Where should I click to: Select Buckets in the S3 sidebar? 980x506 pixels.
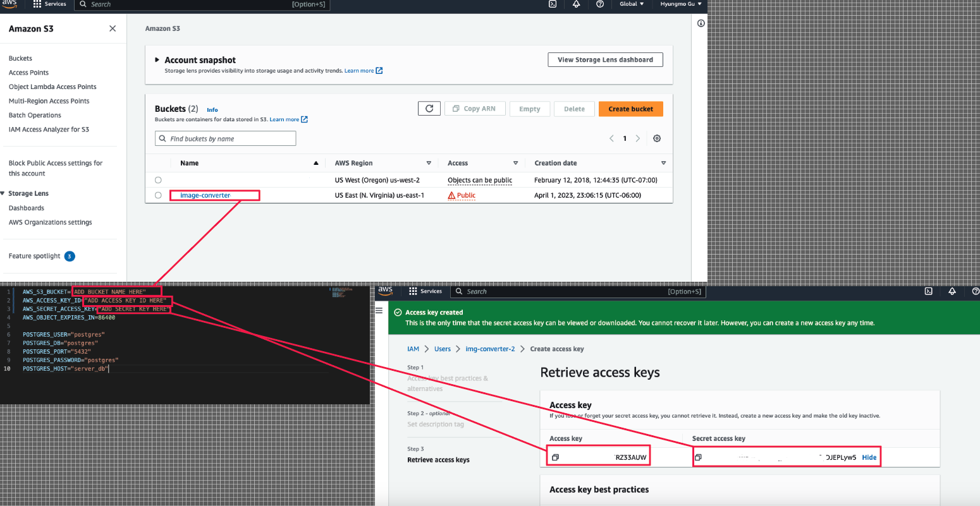(20, 58)
